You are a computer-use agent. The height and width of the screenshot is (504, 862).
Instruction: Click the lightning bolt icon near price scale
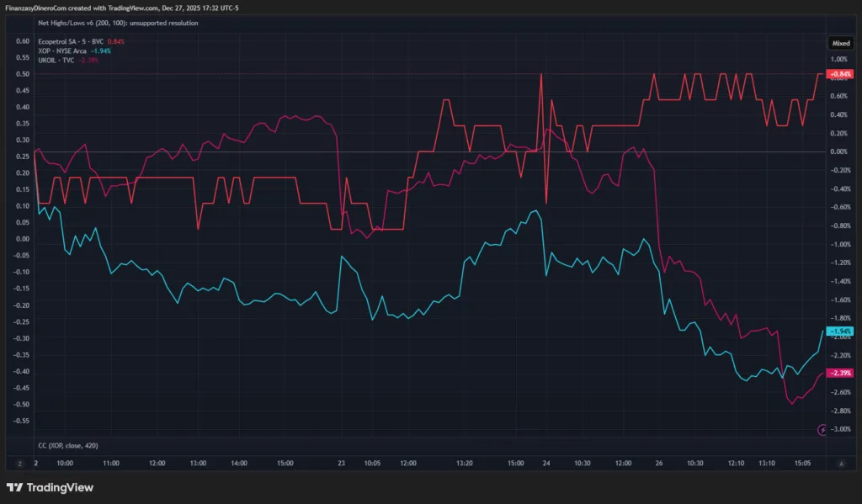[x=822, y=430]
